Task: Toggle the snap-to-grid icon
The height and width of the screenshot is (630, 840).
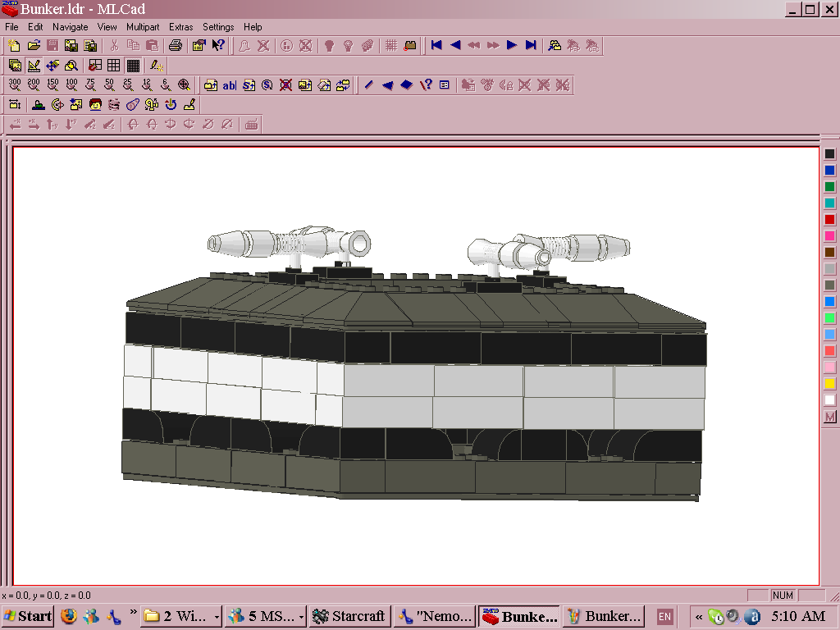Action: coord(391,46)
